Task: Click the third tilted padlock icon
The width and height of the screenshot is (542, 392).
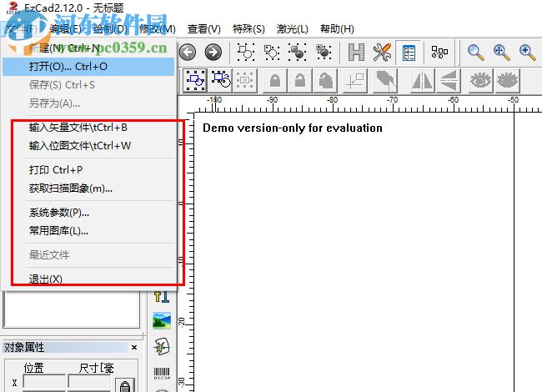Action: (x=325, y=81)
